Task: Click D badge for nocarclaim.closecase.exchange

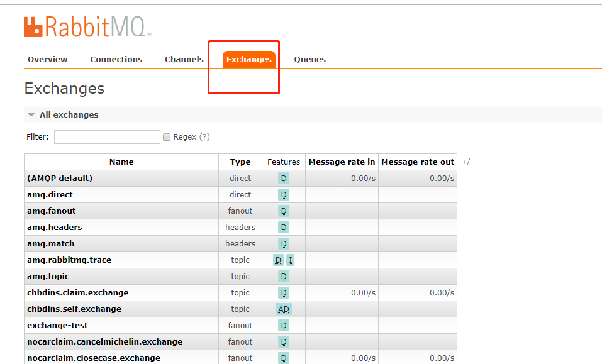Action: [x=284, y=358]
